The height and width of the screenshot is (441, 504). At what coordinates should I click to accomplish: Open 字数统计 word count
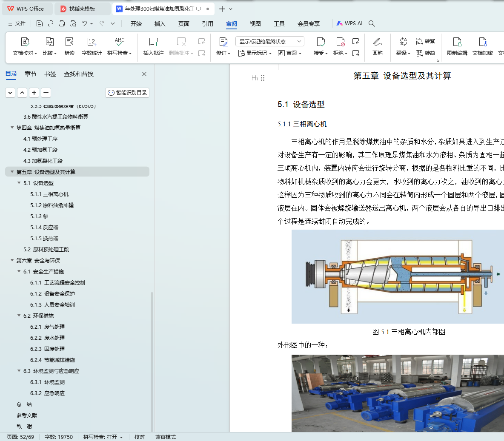coord(92,46)
